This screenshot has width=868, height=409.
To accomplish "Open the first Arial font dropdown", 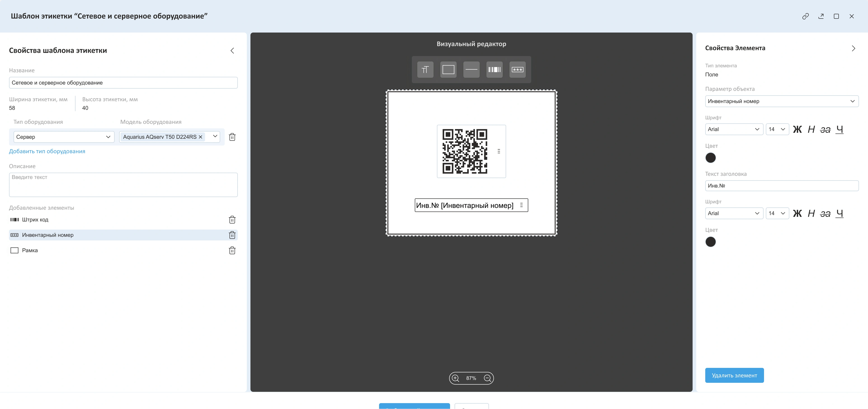I will click(734, 129).
